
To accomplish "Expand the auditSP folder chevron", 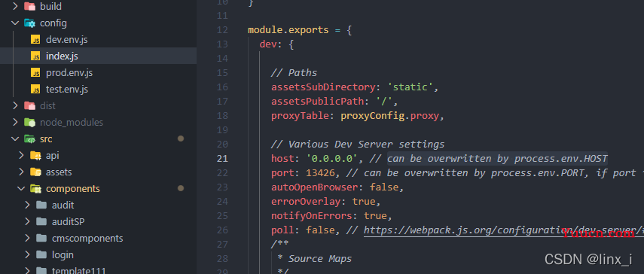I will click(27, 221).
